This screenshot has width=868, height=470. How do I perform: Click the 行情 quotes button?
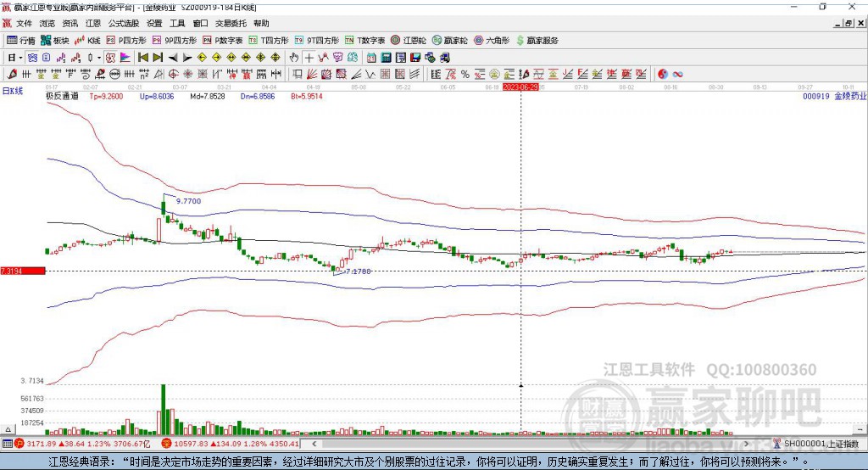[21, 41]
